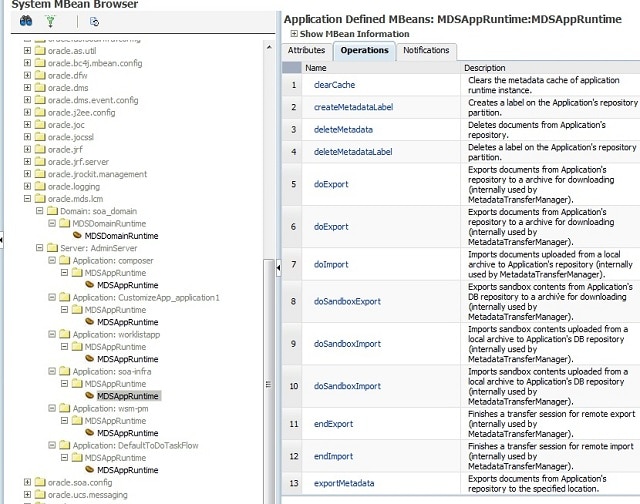This screenshot has height=504, width=640.
Task: Expand the oracle.jocssl node
Action: pos(27,137)
